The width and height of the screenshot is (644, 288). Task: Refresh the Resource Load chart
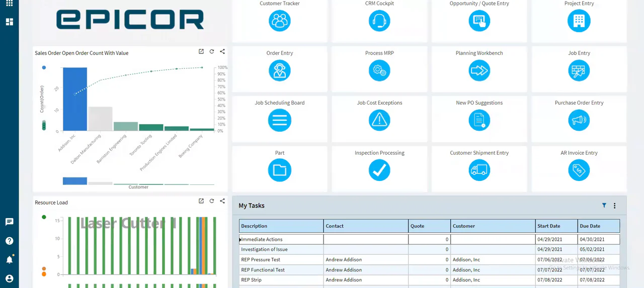click(212, 201)
